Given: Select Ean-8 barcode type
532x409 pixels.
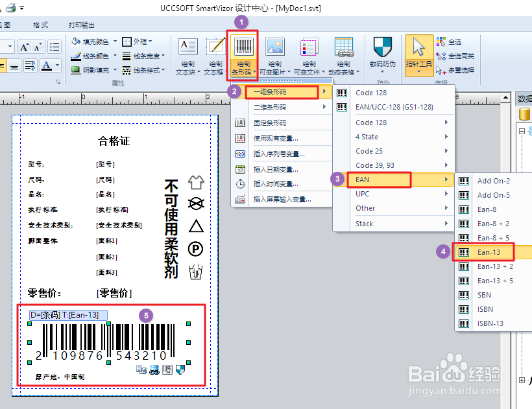Looking at the screenshot, I should pyautogui.click(x=494, y=209).
